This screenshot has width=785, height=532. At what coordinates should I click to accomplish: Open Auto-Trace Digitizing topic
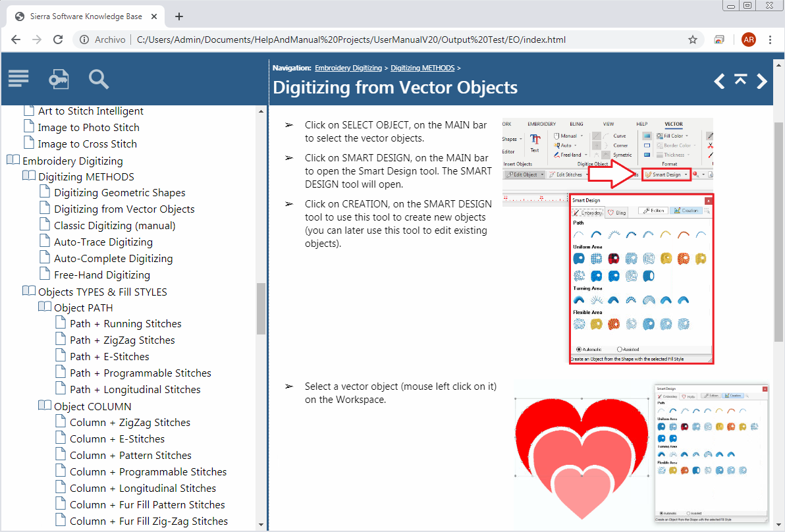(103, 242)
